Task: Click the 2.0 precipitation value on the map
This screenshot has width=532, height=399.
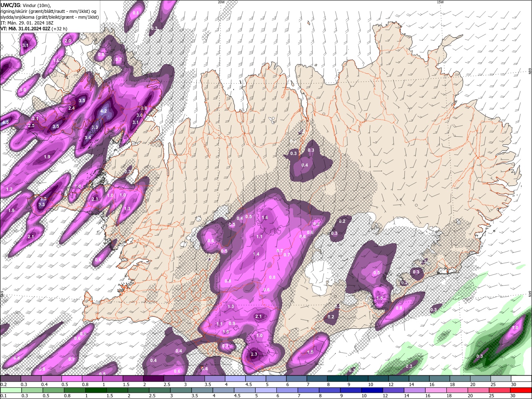Action: [68, 41]
